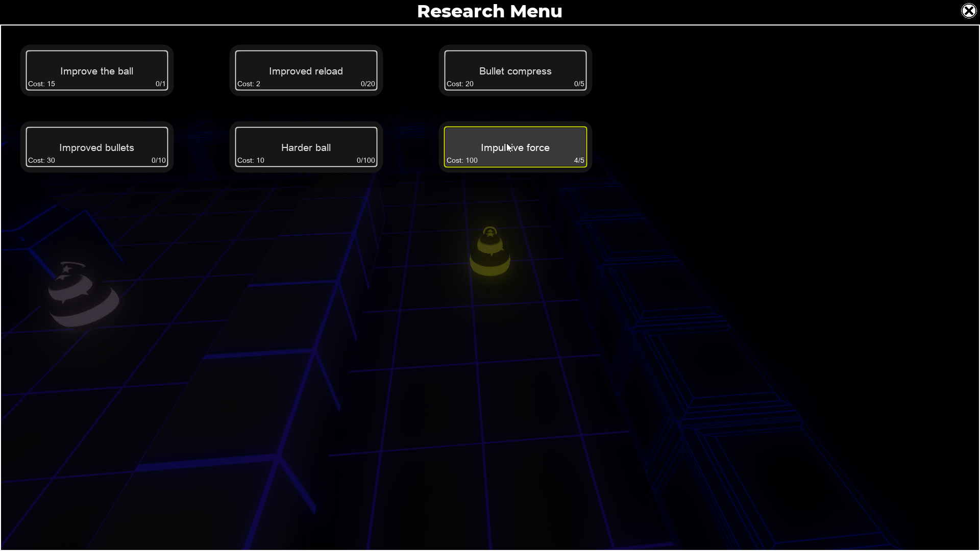Image resolution: width=980 pixels, height=551 pixels.
Task: Click the Harder ball research button
Action: click(x=306, y=147)
